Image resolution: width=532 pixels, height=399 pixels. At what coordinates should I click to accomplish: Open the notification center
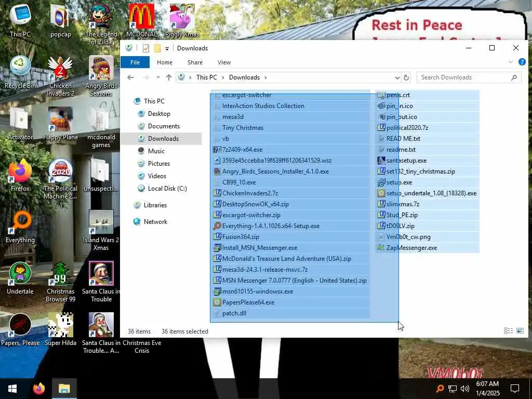coord(515,389)
